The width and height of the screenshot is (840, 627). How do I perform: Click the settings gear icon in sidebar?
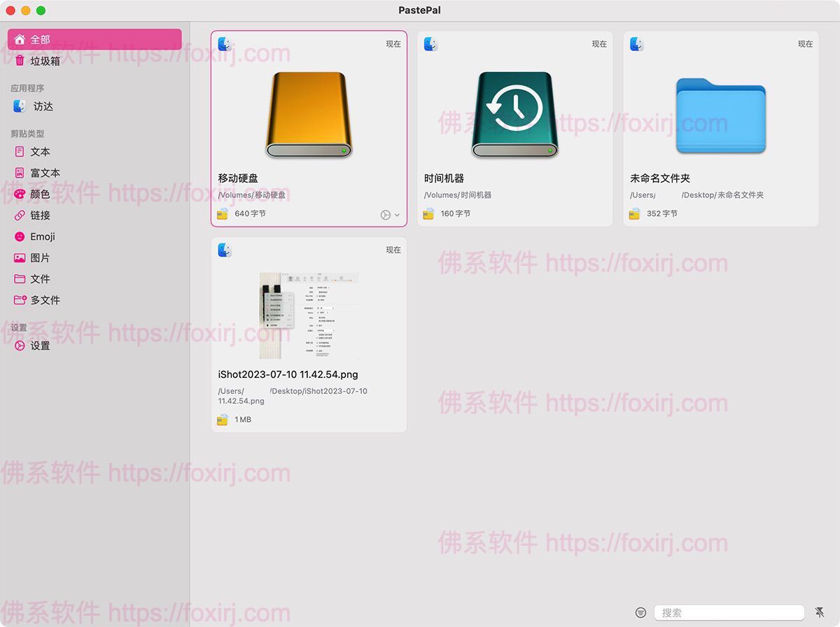(x=20, y=346)
